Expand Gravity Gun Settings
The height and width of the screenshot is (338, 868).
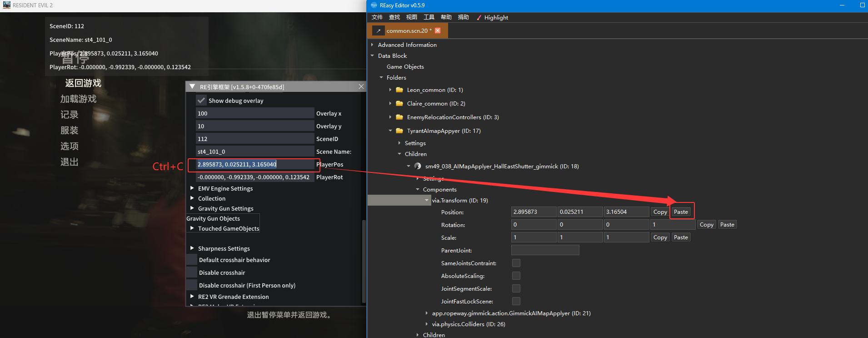point(192,208)
